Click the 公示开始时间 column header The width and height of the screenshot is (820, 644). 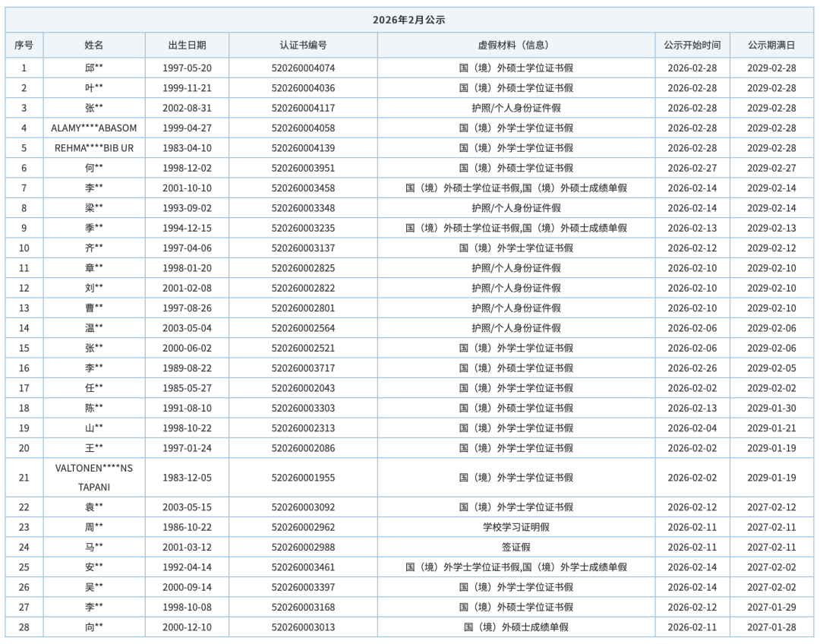coord(692,46)
